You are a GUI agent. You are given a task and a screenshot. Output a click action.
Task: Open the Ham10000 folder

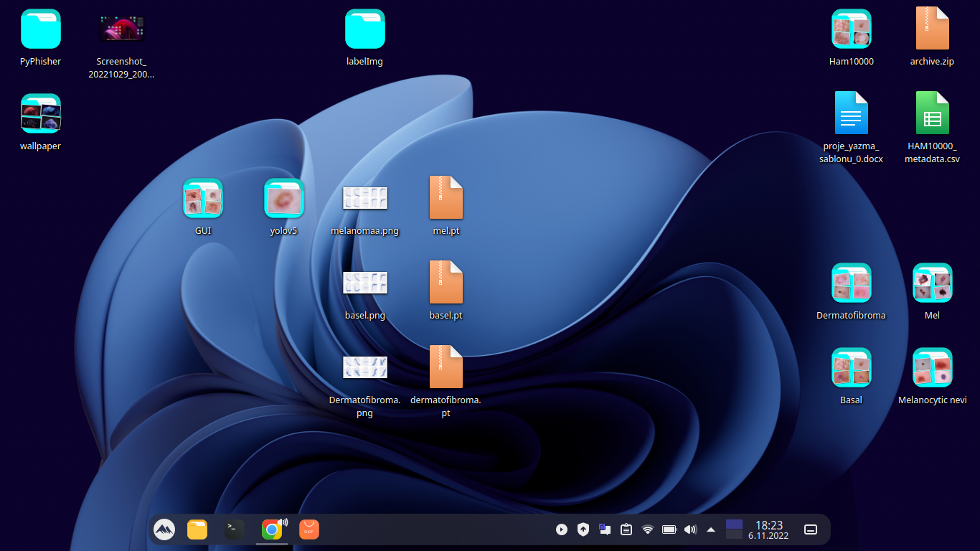[852, 29]
